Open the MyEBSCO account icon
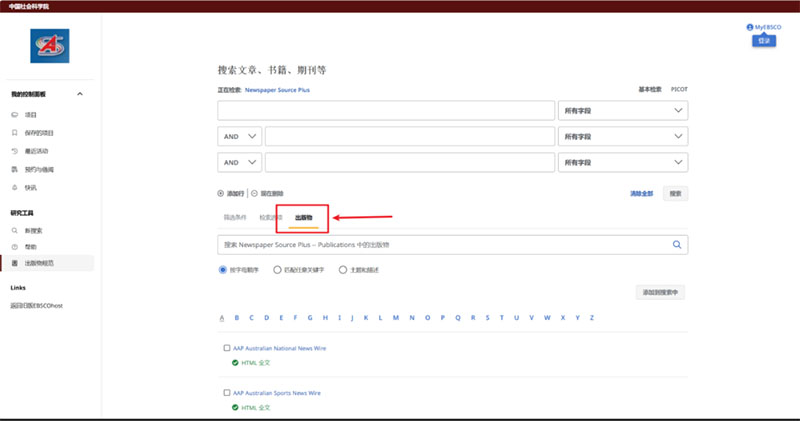The height and width of the screenshot is (421, 800). pyautogui.click(x=749, y=27)
